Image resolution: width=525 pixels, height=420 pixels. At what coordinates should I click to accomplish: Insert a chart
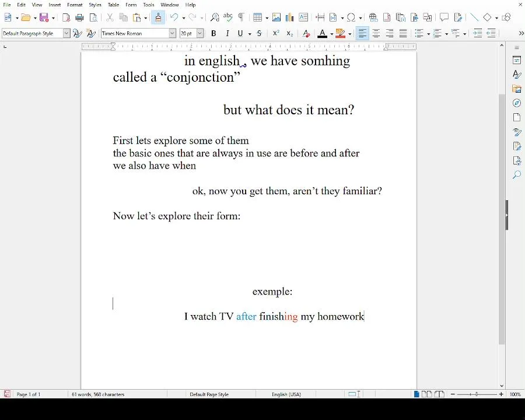pos(289,17)
